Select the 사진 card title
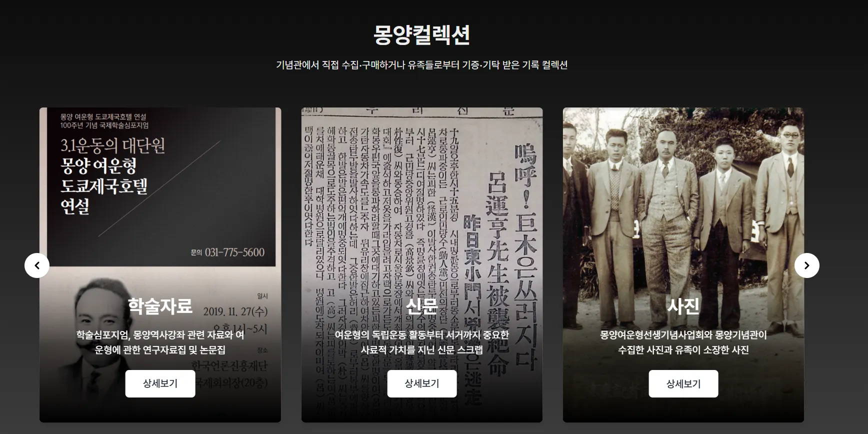Viewport: 868px width, 434px height. (x=683, y=305)
